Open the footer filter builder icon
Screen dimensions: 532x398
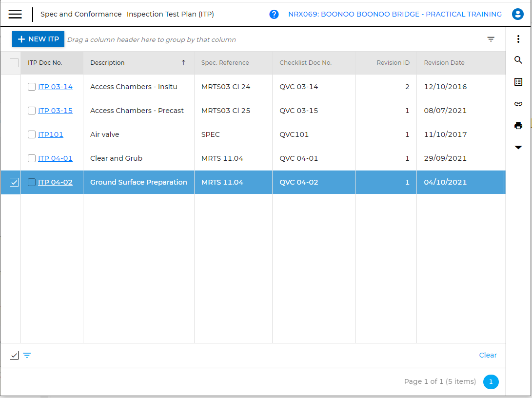(27, 355)
